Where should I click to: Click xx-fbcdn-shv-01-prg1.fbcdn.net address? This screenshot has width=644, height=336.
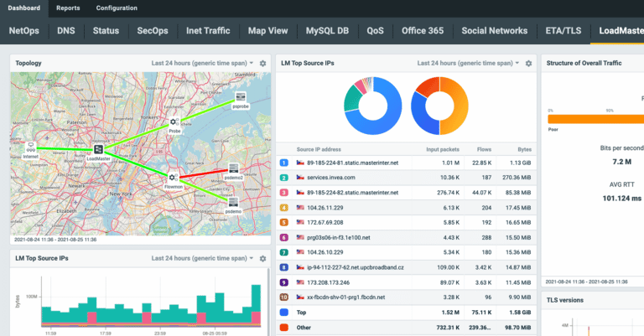(x=346, y=297)
